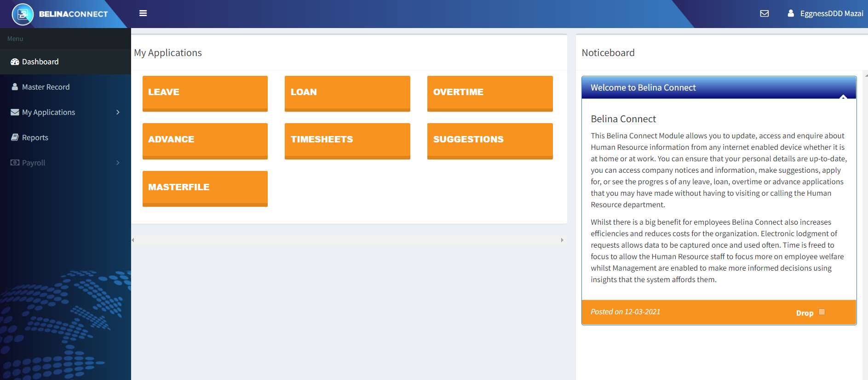This screenshot has width=868, height=380.
Task: Open the OVERTIME application tile
Action: (490, 93)
